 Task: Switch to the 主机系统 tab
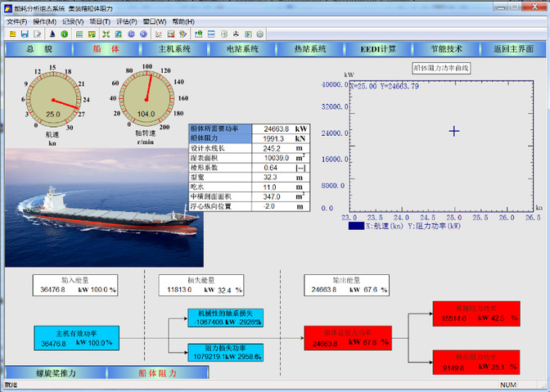[174, 49]
